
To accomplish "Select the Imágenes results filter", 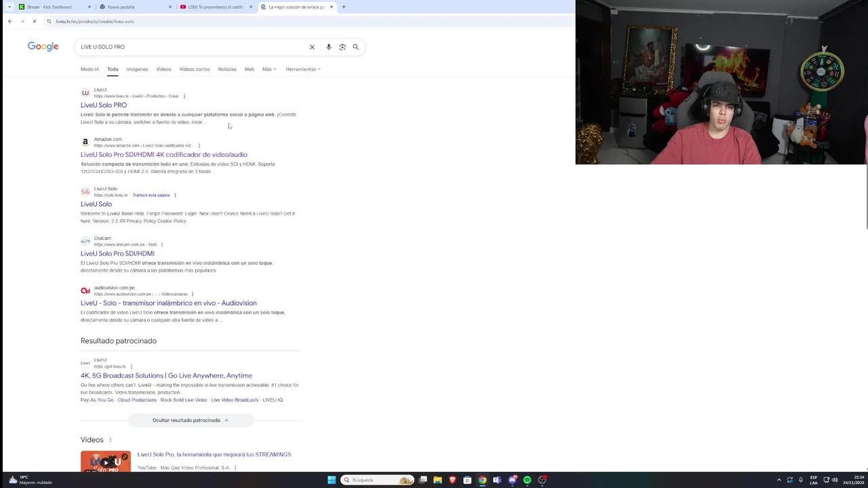I will (x=137, y=69).
